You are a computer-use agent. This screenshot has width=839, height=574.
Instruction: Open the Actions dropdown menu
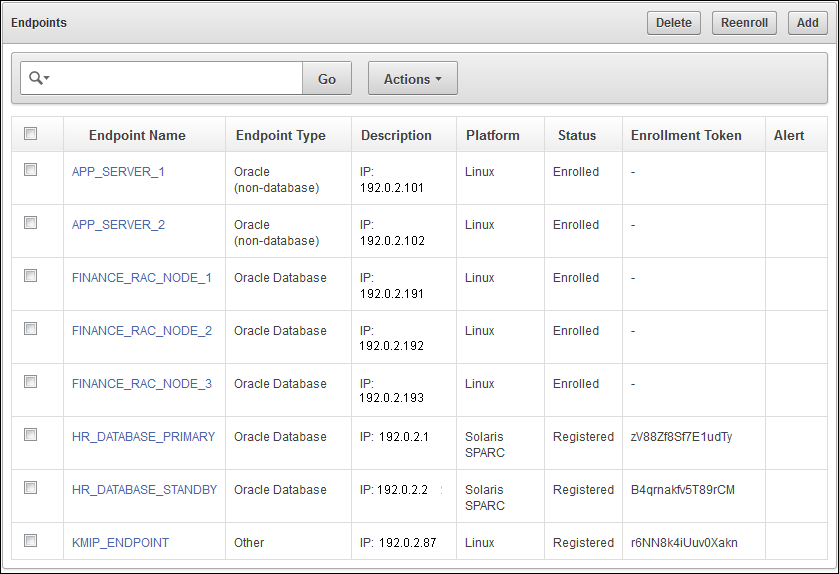pos(413,78)
